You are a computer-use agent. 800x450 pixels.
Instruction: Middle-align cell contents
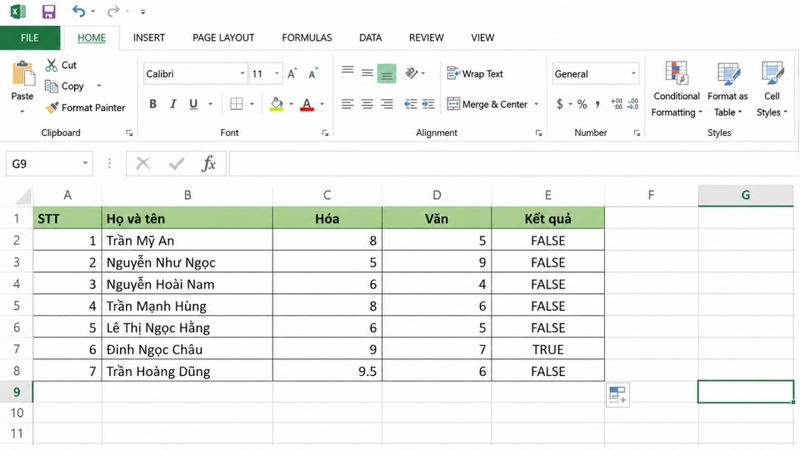pyautogui.click(x=367, y=73)
